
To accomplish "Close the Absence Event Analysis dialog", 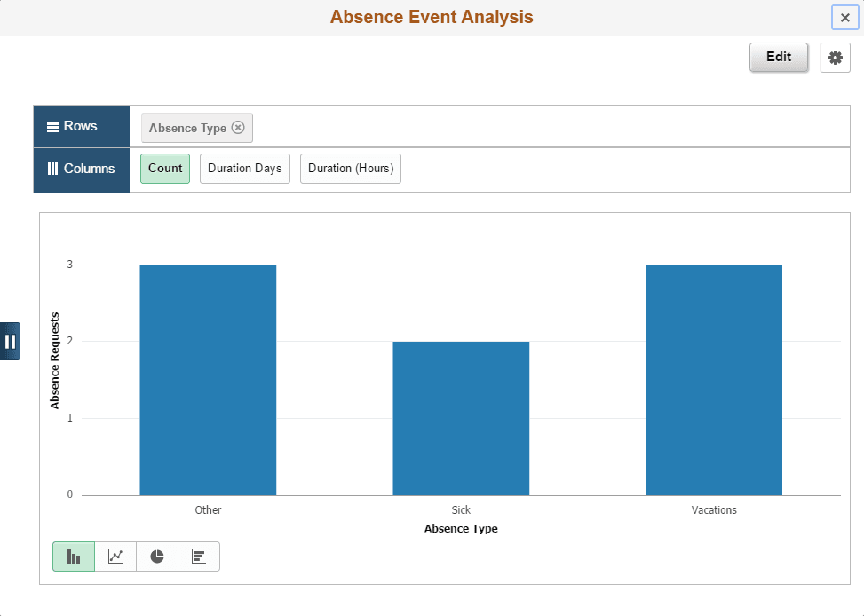I will click(x=844, y=17).
